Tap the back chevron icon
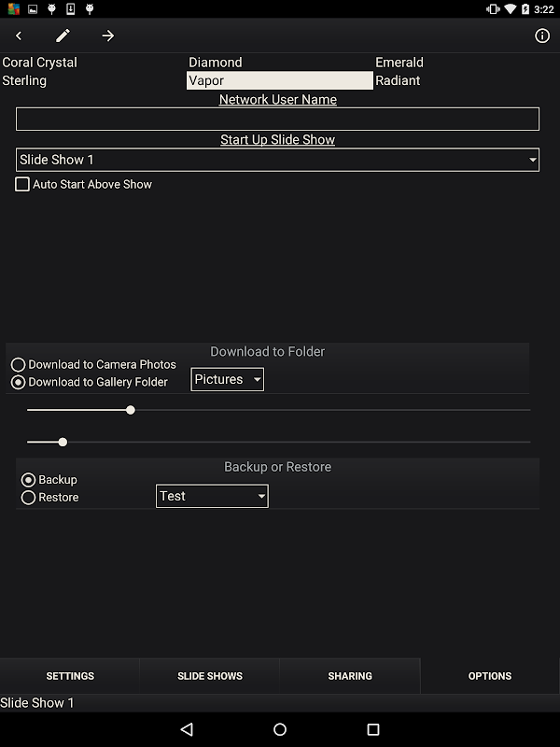 point(19,35)
